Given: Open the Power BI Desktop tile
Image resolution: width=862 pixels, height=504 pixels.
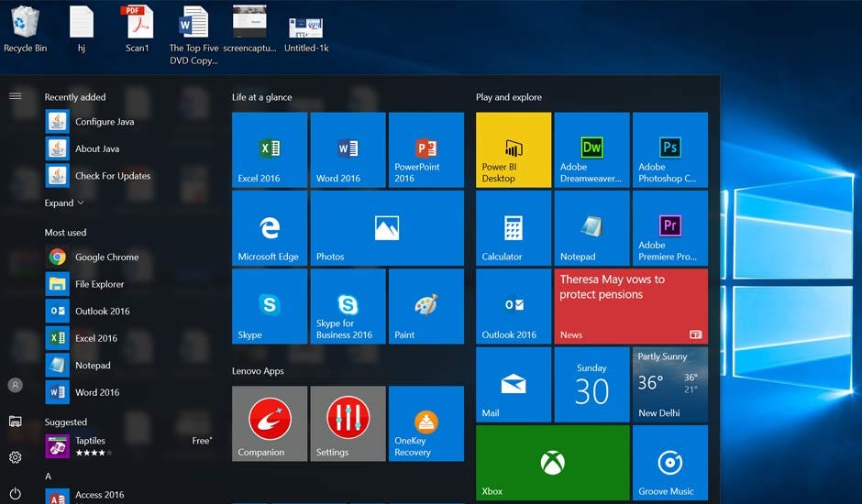Looking at the screenshot, I should 514,149.
